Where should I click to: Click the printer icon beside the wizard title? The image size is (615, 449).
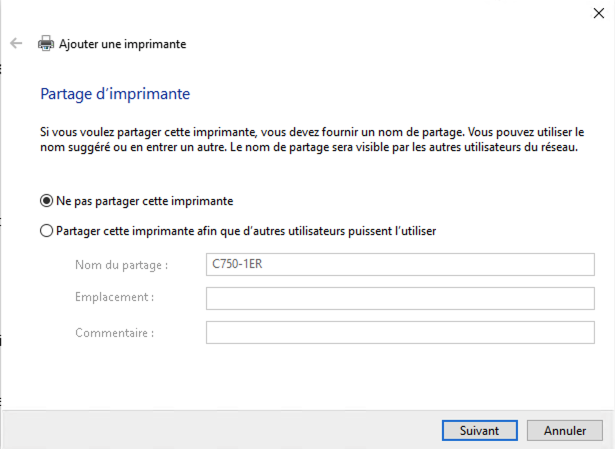pos(45,44)
